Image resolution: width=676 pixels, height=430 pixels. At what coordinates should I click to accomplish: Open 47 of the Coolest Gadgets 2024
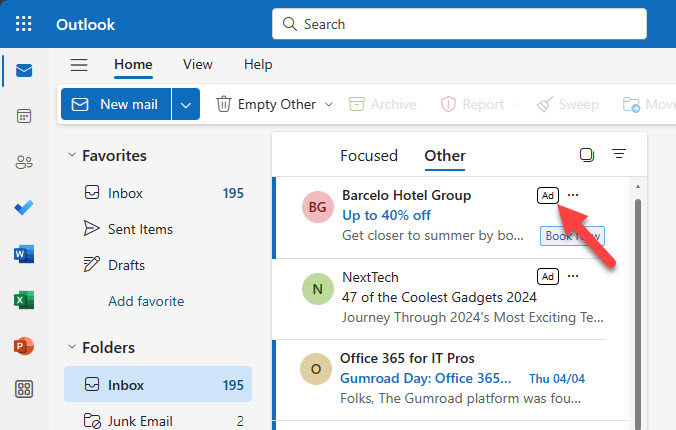pos(451,299)
